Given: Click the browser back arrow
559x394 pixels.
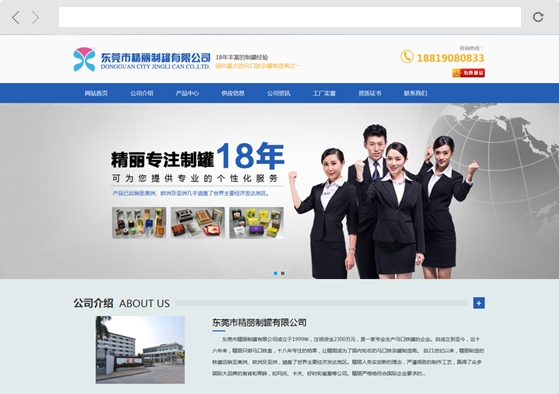Looking at the screenshot, I should [x=16, y=17].
